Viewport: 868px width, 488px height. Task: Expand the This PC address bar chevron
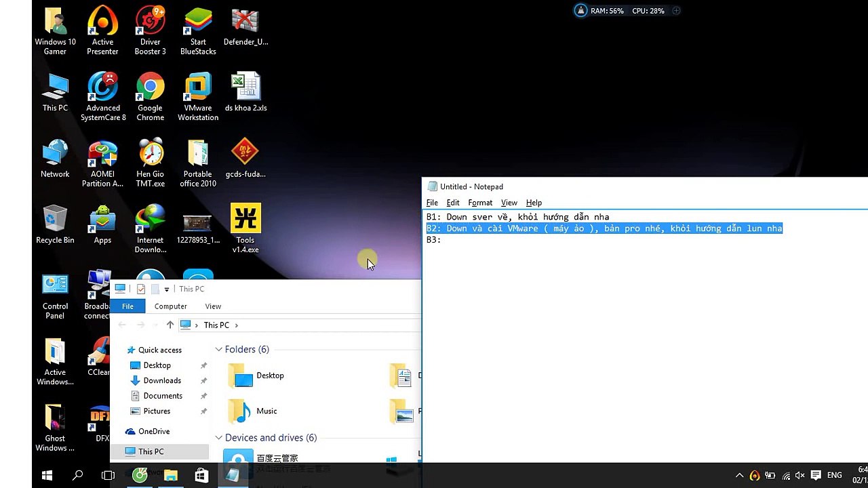point(237,325)
